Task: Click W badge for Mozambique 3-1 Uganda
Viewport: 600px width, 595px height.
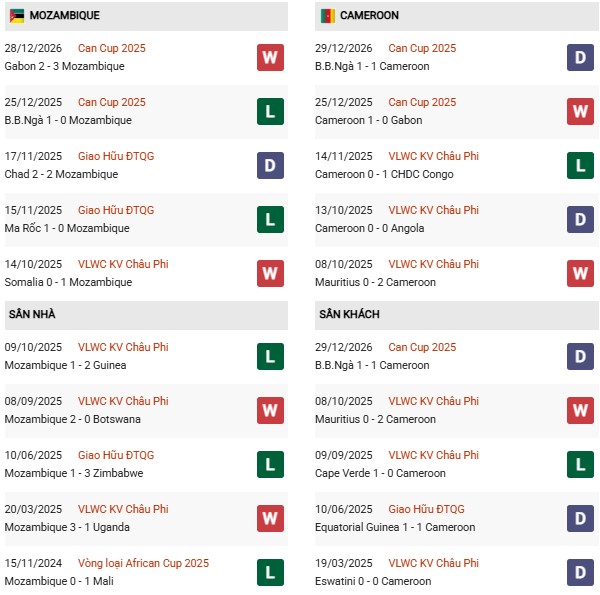Action: 270,518
